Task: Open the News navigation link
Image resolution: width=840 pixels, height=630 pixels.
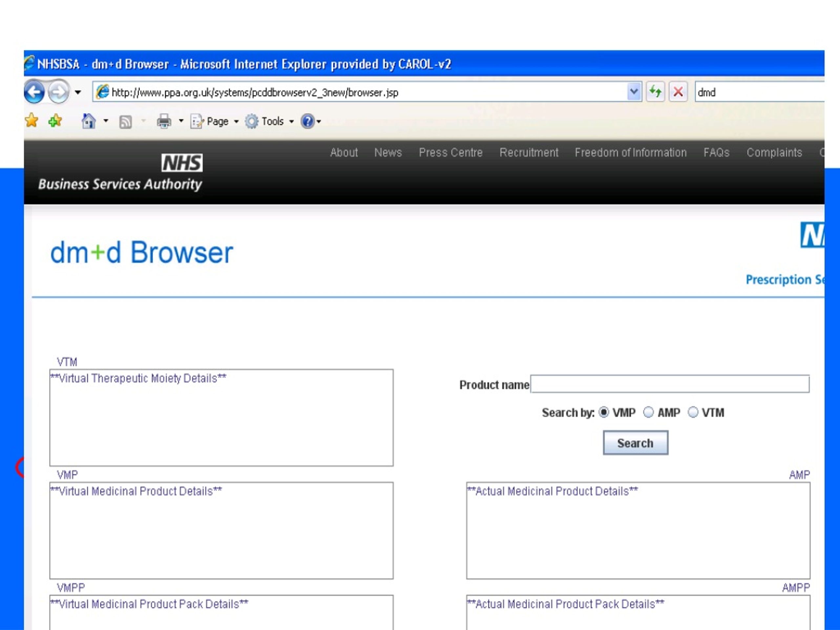Action: (388, 152)
